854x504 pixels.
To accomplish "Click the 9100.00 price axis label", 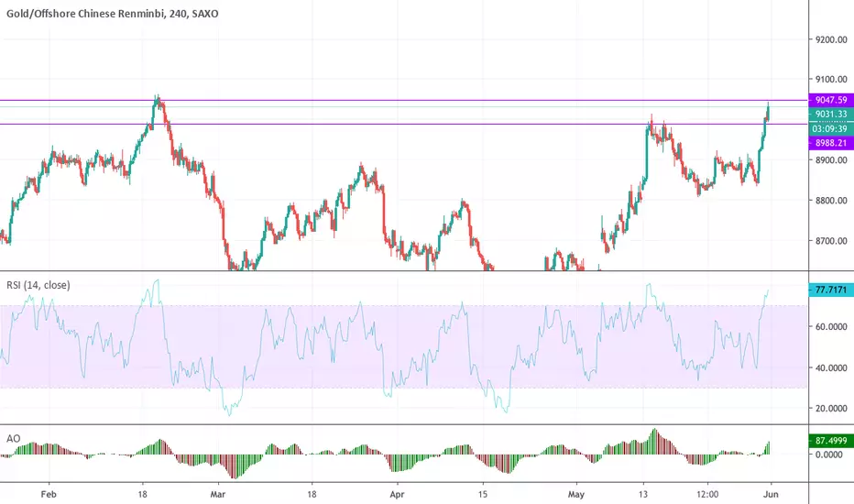I will [x=831, y=80].
